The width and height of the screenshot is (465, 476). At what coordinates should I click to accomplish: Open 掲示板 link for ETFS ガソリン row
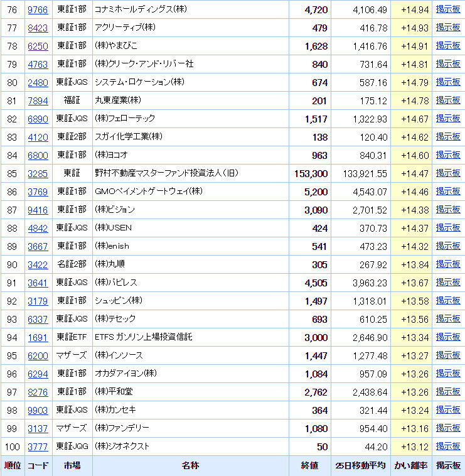click(448, 337)
